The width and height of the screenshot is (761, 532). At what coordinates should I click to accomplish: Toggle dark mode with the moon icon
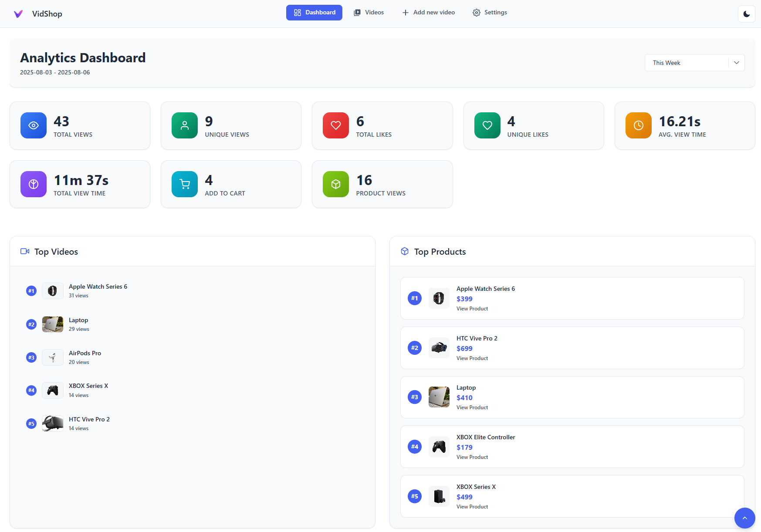point(746,14)
